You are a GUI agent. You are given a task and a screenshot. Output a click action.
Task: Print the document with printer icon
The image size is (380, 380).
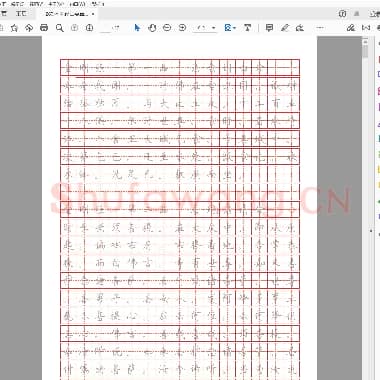pyautogui.click(x=44, y=28)
